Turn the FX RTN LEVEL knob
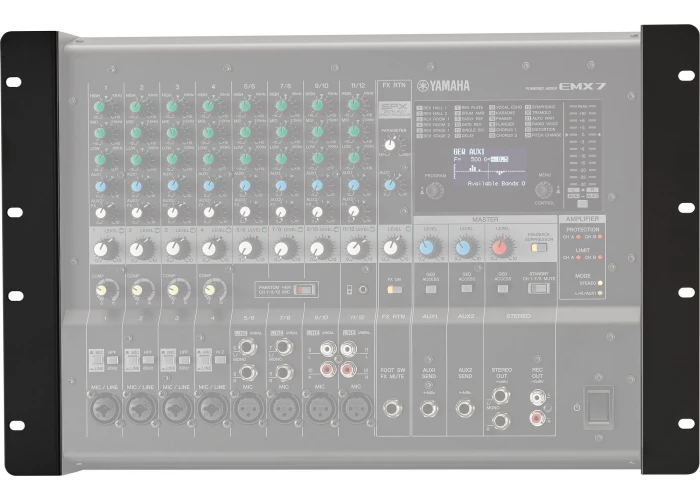This screenshot has height=500, width=700. (x=391, y=248)
